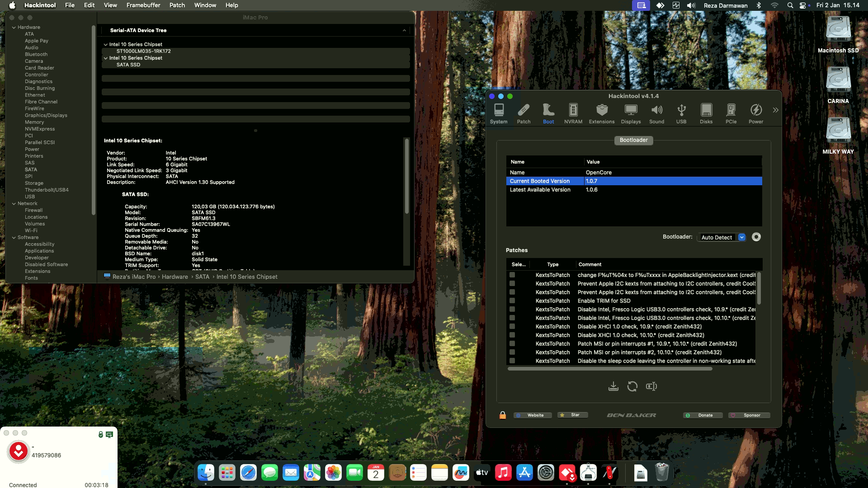868x488 pixels.
Task: Open the Displays section in Hackintool
Action: [631, 113]
